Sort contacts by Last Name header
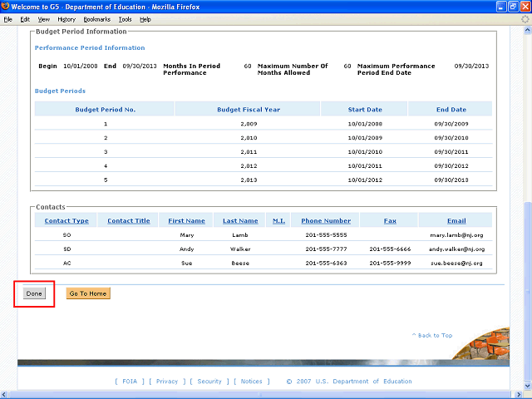The height and width of the screenshot is (399, 532). [x=240, y=221]
